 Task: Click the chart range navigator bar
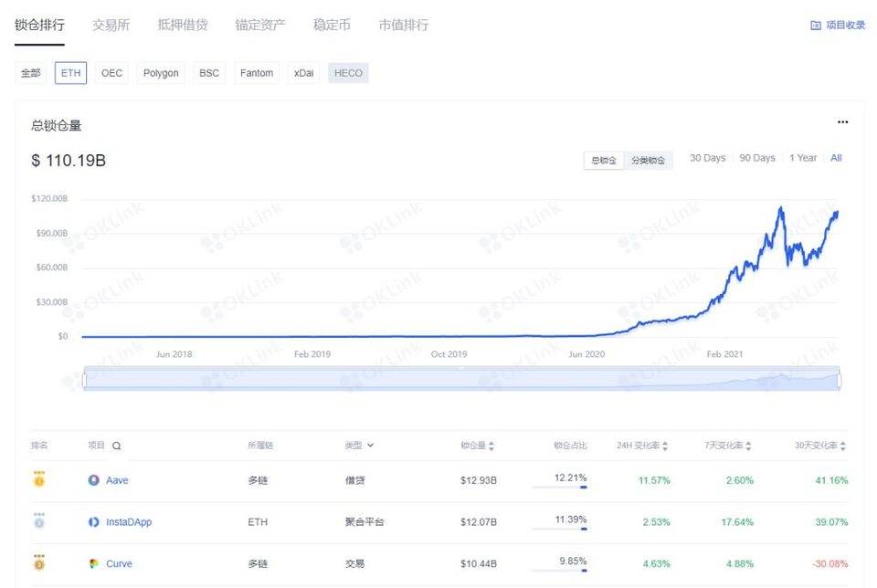click(462, 378)
